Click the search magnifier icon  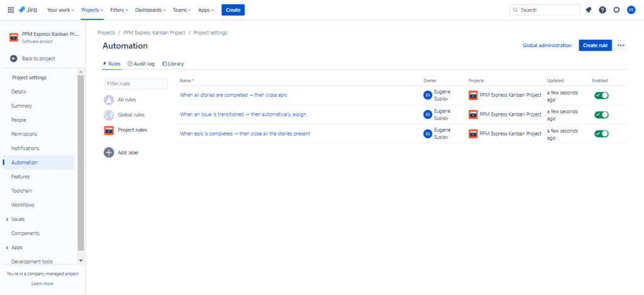point(516,10)
